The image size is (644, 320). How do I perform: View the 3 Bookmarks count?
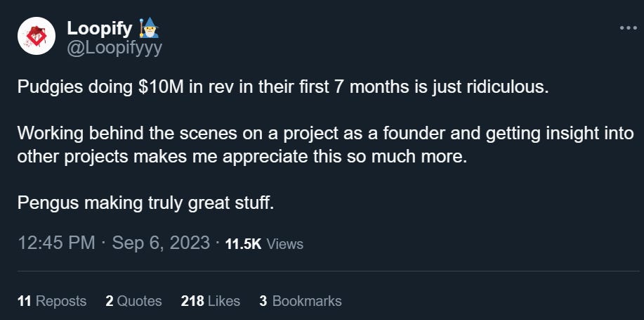click(301, 301)
